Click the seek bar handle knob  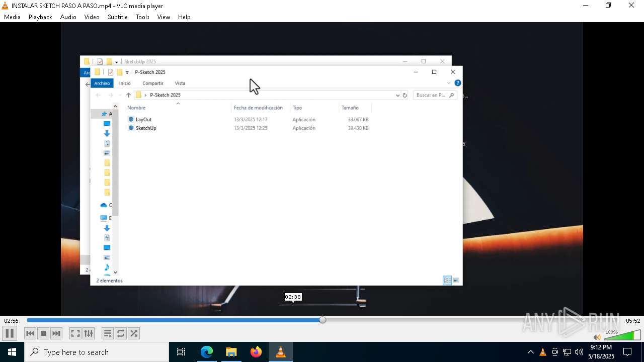point(323,320)
